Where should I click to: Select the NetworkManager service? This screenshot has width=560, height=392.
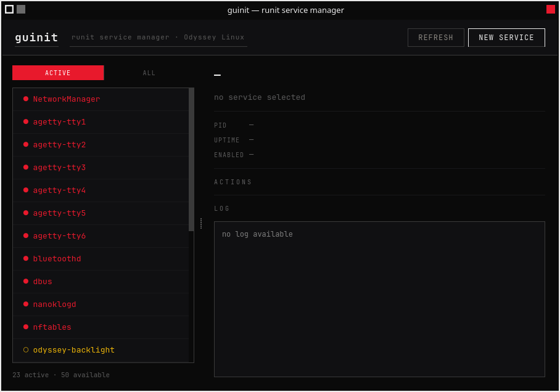[101, 99]
